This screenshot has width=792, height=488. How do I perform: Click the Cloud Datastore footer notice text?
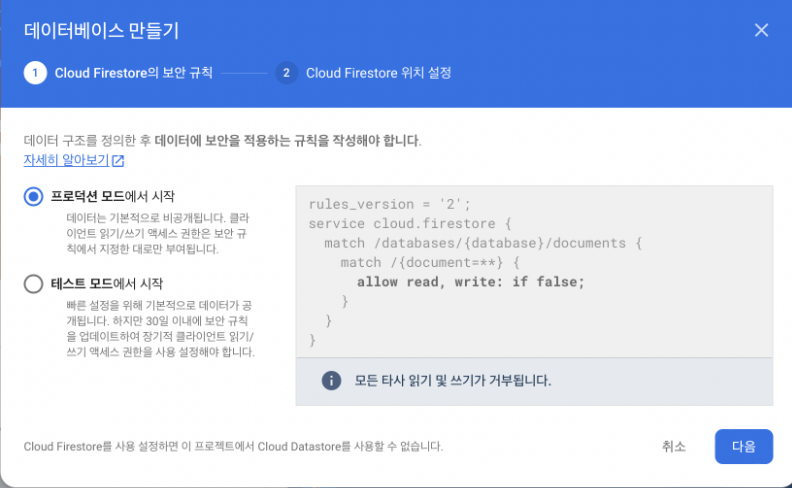tap(233, 447)
